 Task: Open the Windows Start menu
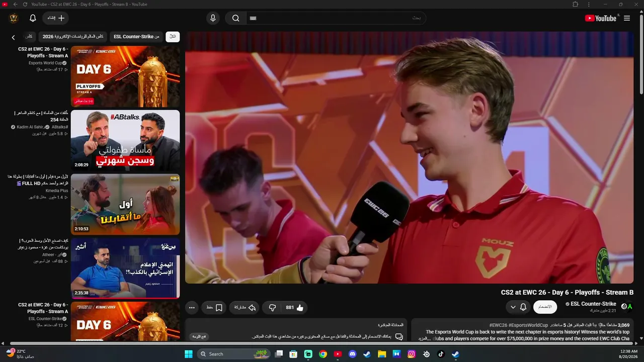(189, 354)
